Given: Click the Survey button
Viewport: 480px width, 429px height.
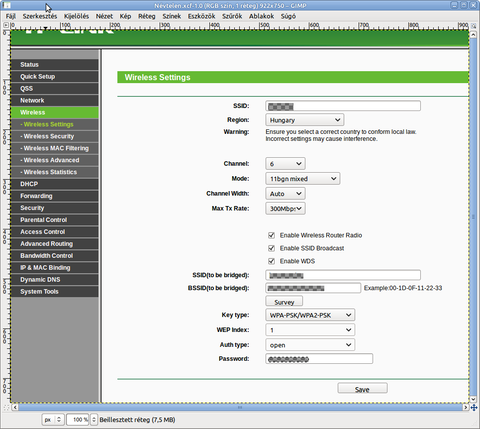Looking at the screenshot, I should tap(284, 302).
